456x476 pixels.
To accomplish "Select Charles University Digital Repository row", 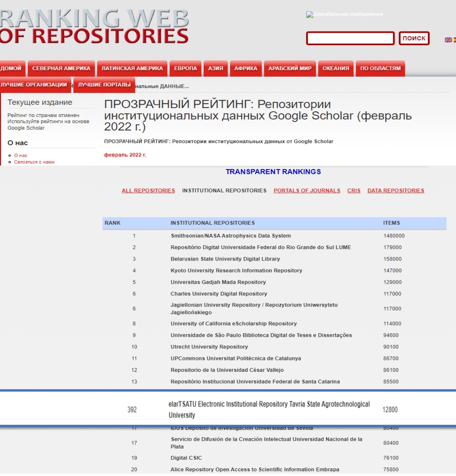I will pos(274,294).
